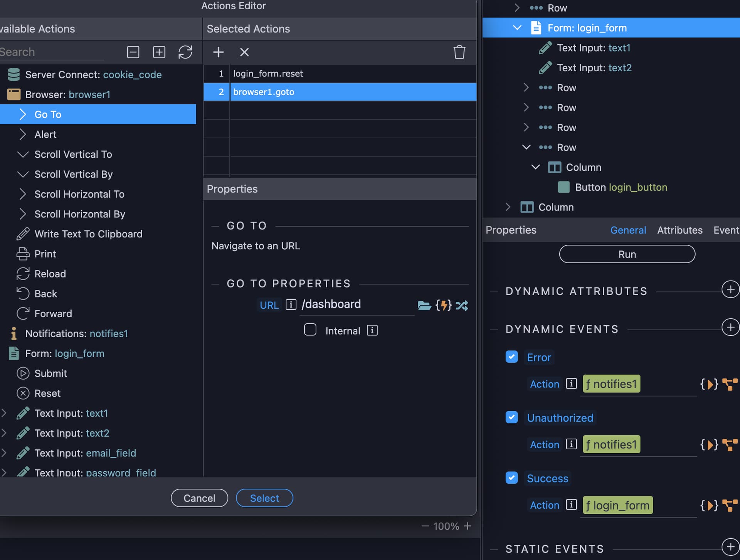Expand Scroll Horizontal To chevron
The width and height of the screenshot is (740, 560).
(23, 194)
